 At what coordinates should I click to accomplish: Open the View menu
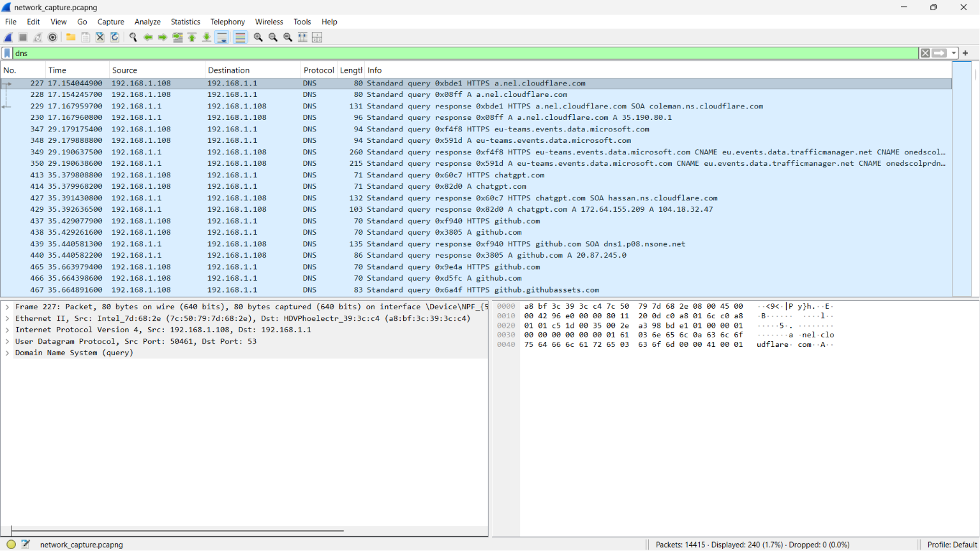point(59,22)
